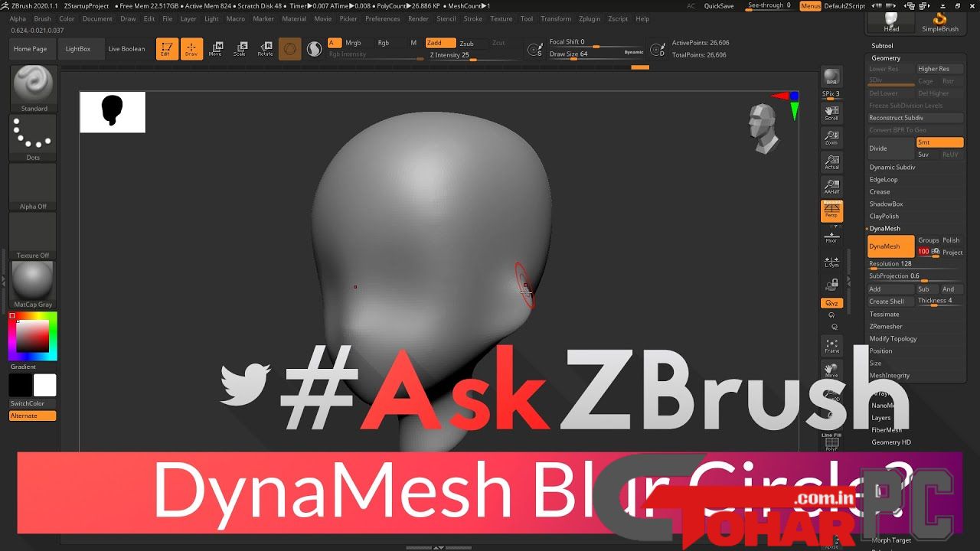Click the Head tool thumbnail
Viewport: 980px width, 551px height.
tap(891, 23)
